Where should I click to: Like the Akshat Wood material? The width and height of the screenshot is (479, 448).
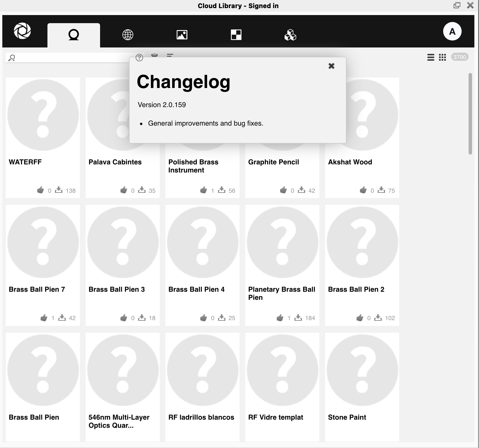click(363, 190)
